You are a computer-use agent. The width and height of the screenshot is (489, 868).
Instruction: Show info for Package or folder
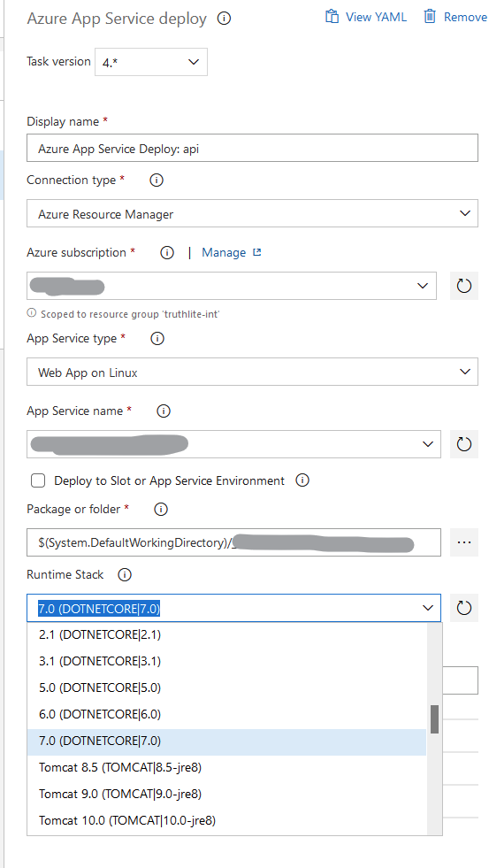(160, 510)
